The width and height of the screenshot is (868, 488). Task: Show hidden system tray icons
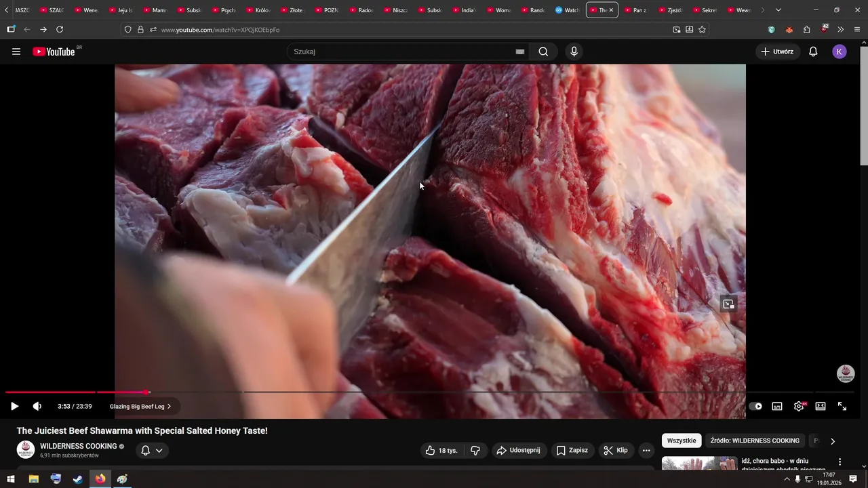[787, 479]
